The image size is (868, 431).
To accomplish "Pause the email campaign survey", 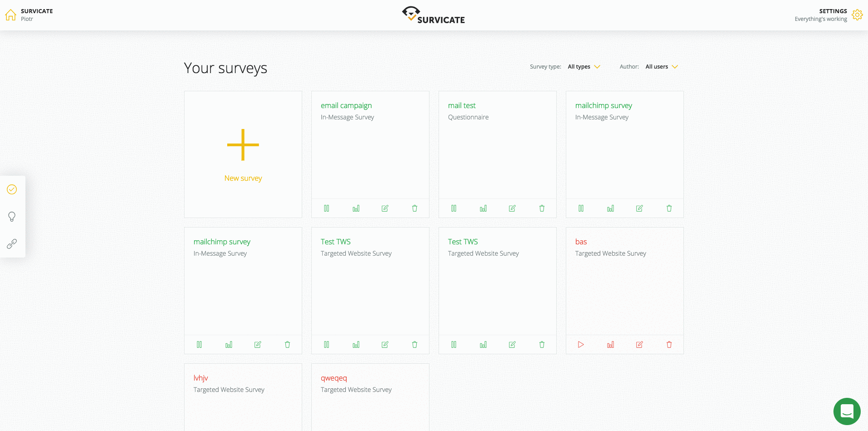I will (326, 208).
